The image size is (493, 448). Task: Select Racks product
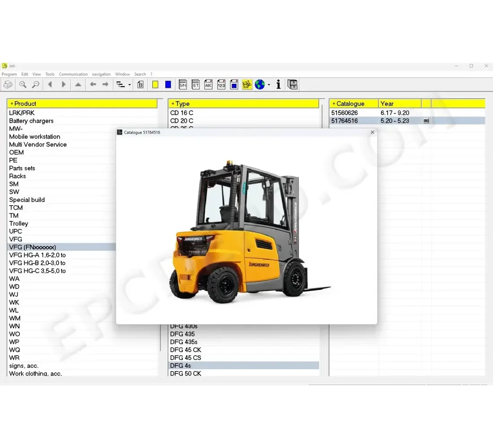point(17,176)
